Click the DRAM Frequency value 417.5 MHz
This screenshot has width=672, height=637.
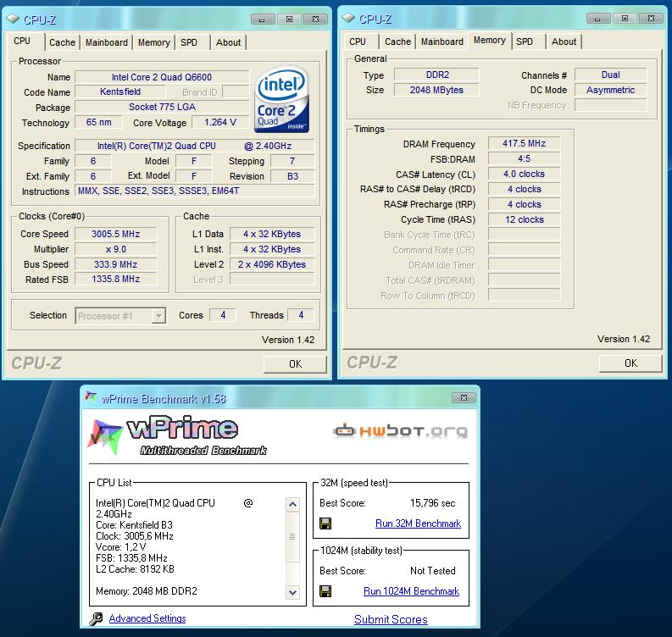coord(525,143)
